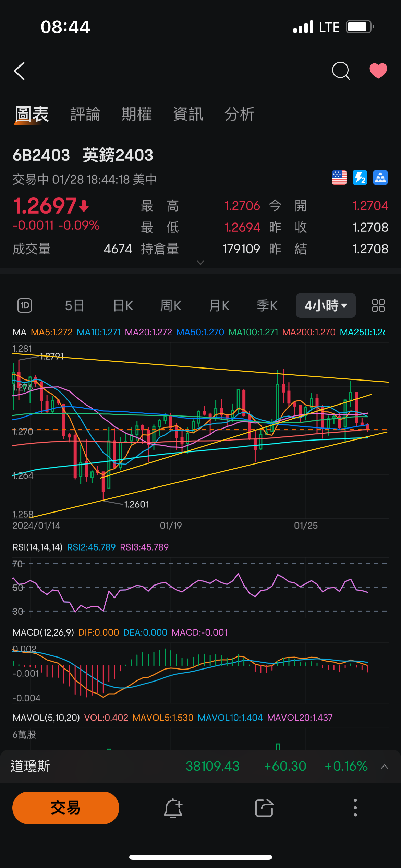This screenshot has width=401, height=868.
Task: Tap the MACD(12,26,9) indicator title
Action: tap(43, 632)
